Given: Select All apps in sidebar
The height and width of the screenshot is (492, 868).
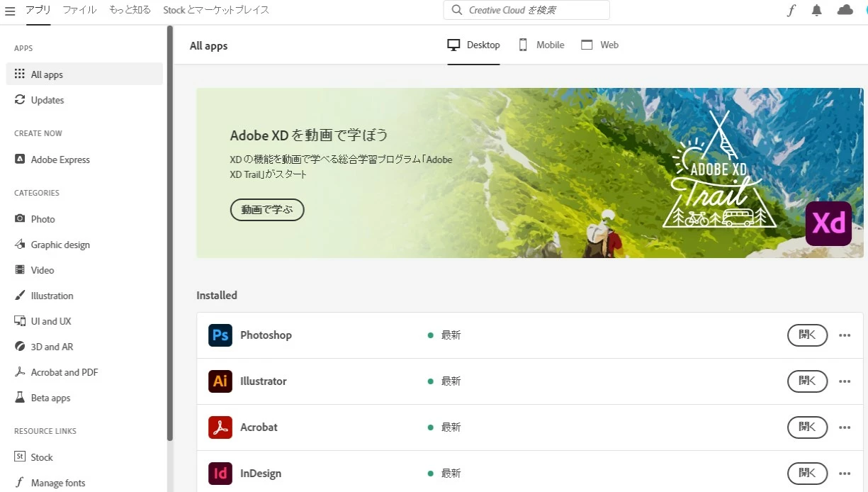Looking at the screenshot, I should 84,74.
